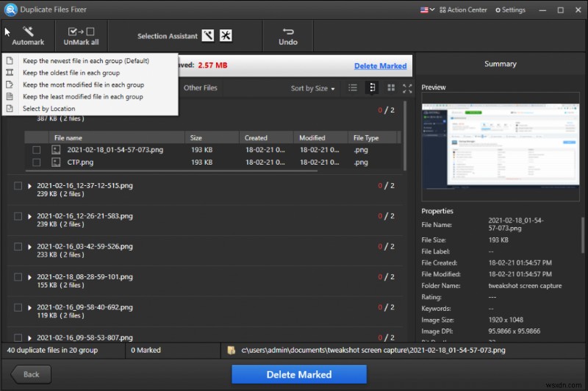Choose Keep the least modified file option

(82, 97)
